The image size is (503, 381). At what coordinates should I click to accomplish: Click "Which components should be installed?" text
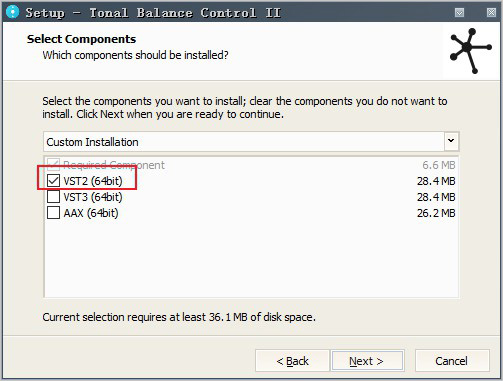[135, 55]
